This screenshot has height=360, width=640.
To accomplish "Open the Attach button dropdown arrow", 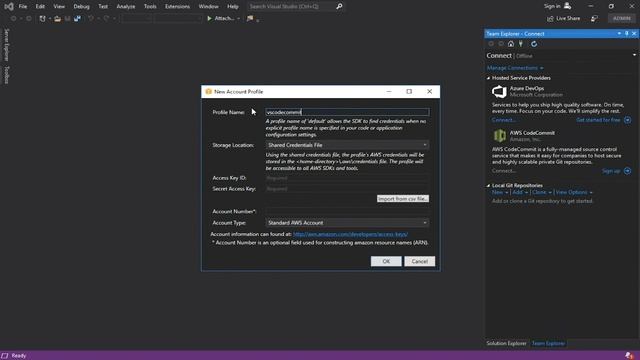I will pyautogui.click(x=238, y=18).
